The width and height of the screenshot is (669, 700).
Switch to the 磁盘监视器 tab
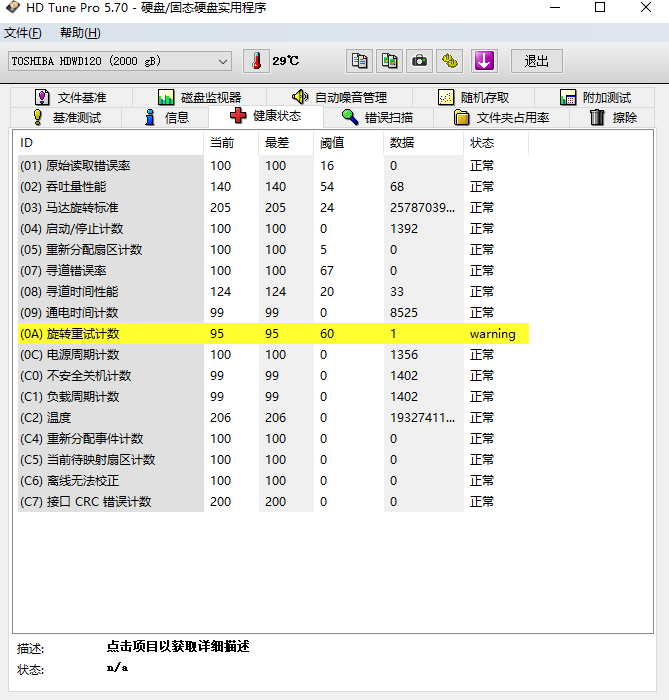(x=199, y=97)
